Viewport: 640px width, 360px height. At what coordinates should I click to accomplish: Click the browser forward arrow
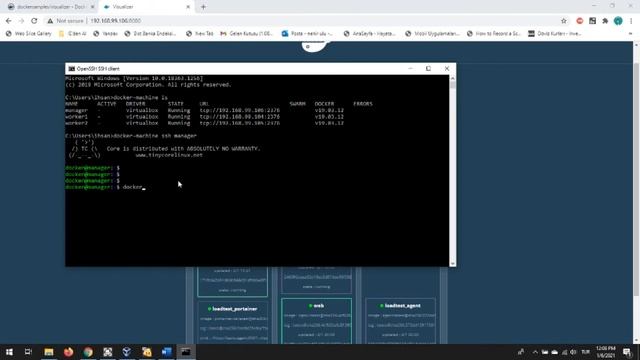[x=21, y=21]
